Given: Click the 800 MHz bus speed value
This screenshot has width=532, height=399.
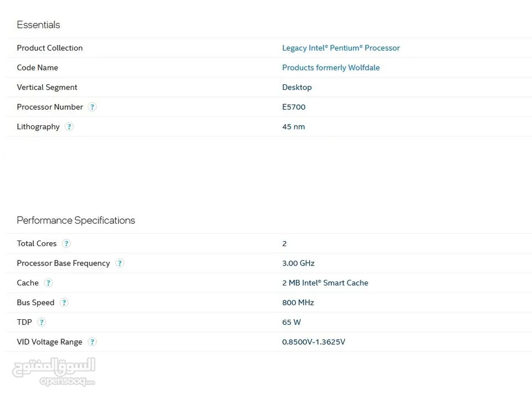Looking at the screenshot, I should coord(298,303).
